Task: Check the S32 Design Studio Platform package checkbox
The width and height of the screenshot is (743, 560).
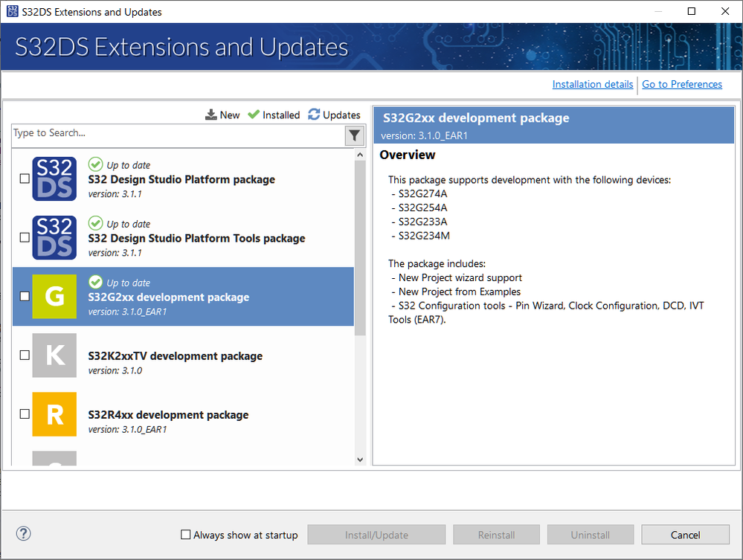Action: pyautogui.click(x=25, y=178)
